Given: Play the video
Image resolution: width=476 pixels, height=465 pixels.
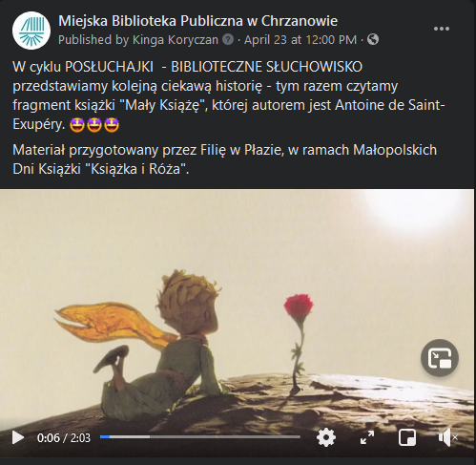Looking at the screenshot, I should point(18,437).
